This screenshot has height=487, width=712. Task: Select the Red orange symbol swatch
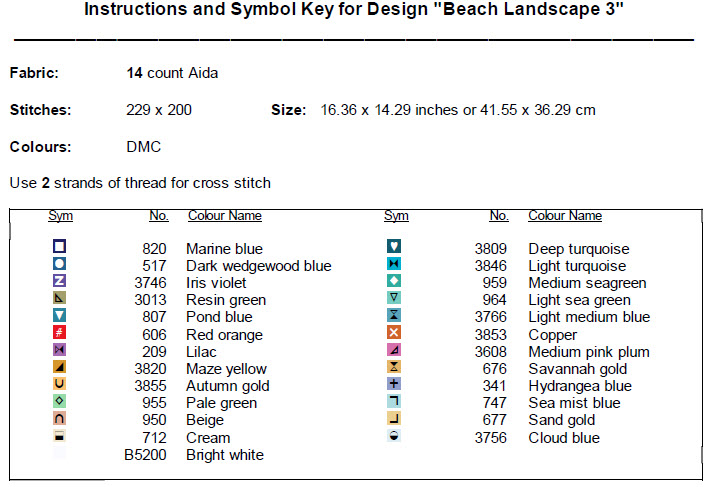pyautogui.click(x=60, y=333)
